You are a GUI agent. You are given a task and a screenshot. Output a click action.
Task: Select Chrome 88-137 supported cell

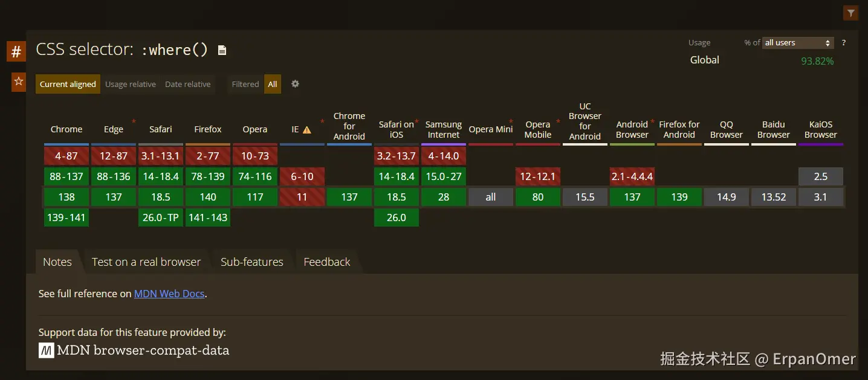(x=66, y=176)
